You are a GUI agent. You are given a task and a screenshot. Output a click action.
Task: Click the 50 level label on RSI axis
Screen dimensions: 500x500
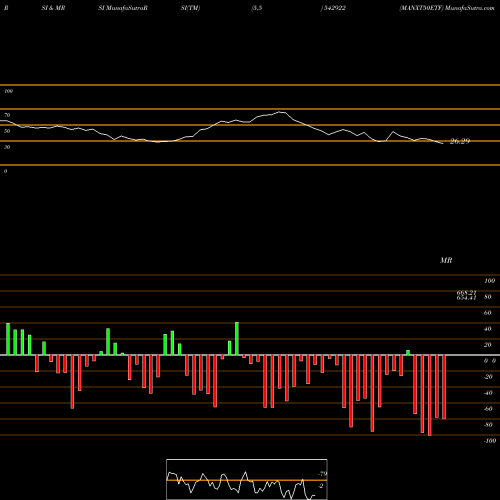tap(7, 131)
